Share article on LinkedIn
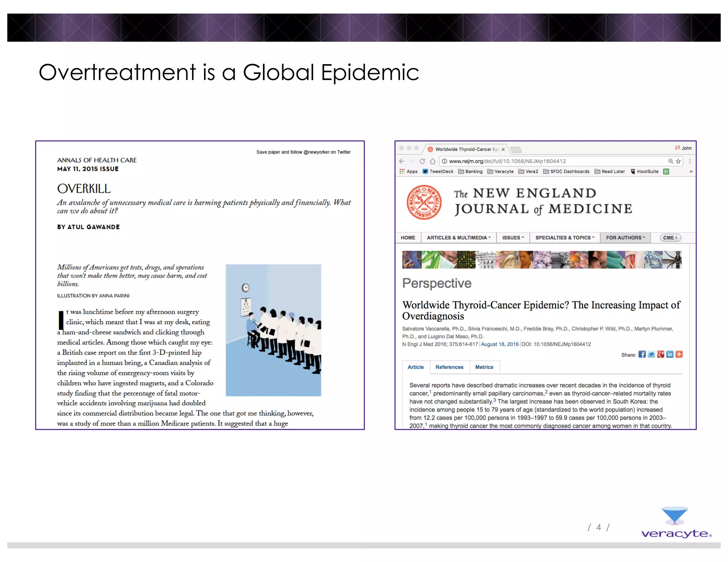 pos(670,355)
